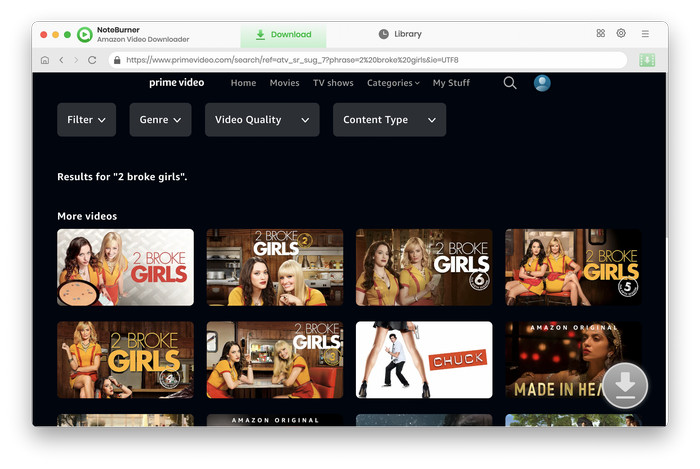The width and height of the screenshot is (700, 469).
Task: Expand the Content Type dropdown
Action: pos(389,120)
